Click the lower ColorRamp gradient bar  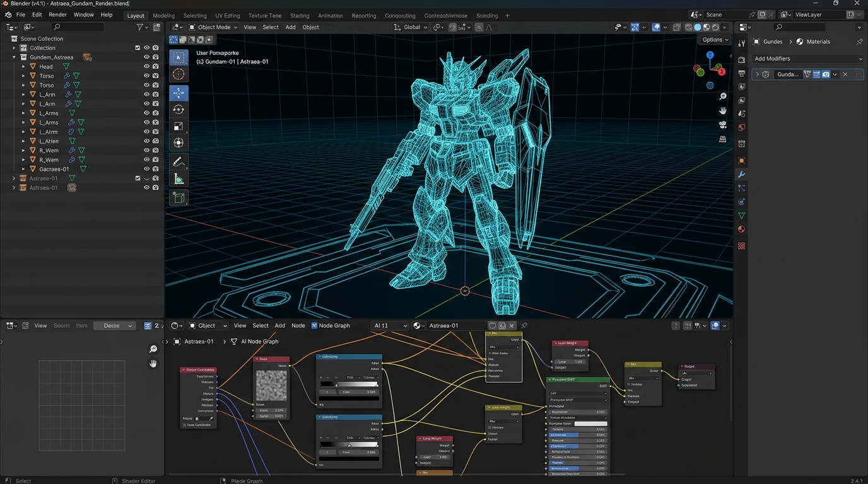click(x=349, y=444)
